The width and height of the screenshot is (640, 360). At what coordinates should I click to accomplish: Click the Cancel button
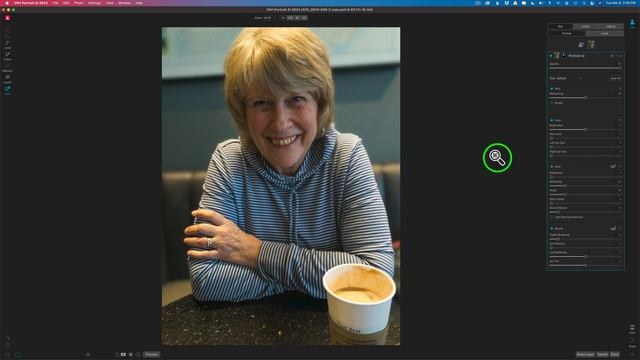pos(602,354)
